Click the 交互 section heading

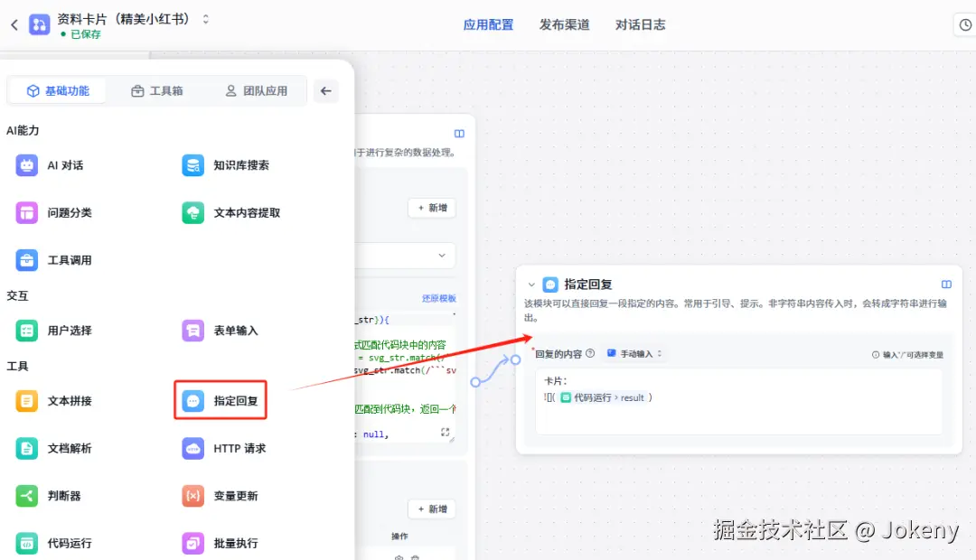click(x=17, y=295)
